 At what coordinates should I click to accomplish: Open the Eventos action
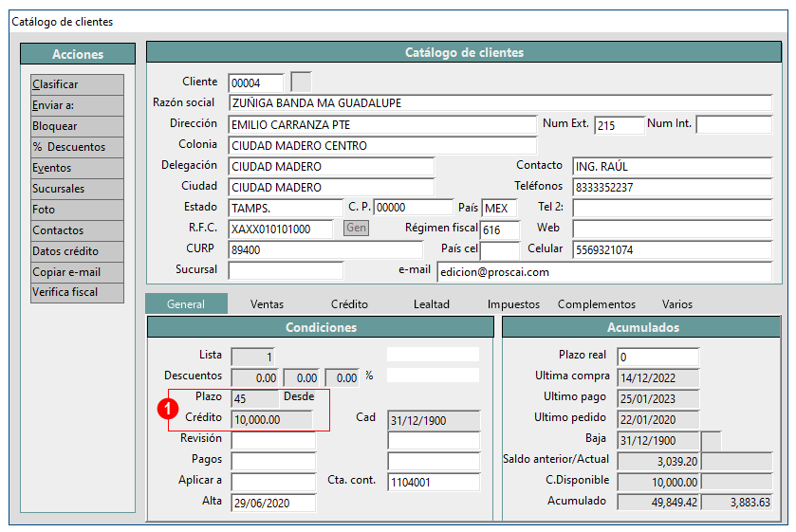(x=77, y=168)
